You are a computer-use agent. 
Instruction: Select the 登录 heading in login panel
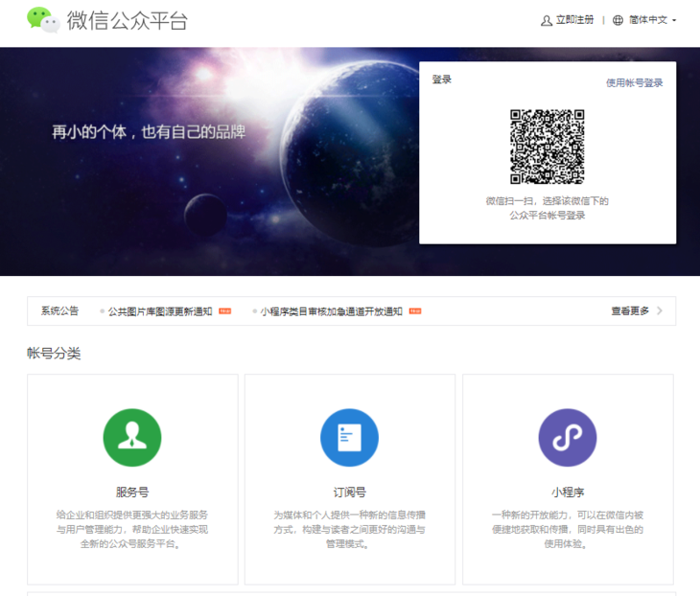click(x=441, y=80)
